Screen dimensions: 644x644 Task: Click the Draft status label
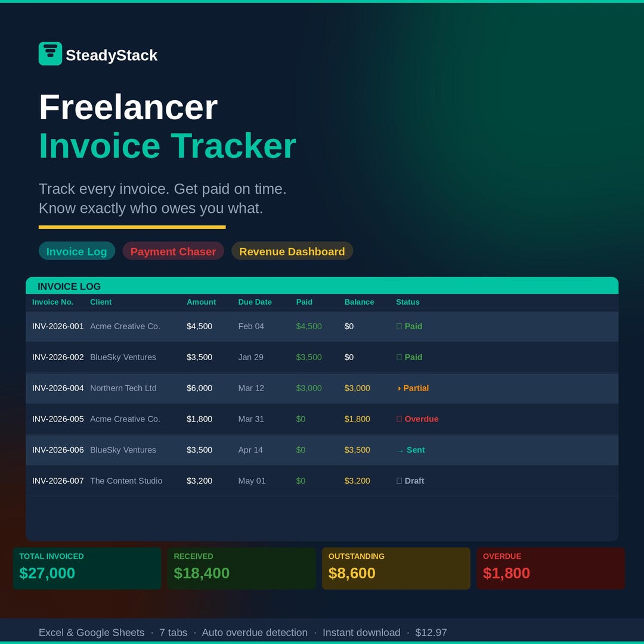[414, 481]
